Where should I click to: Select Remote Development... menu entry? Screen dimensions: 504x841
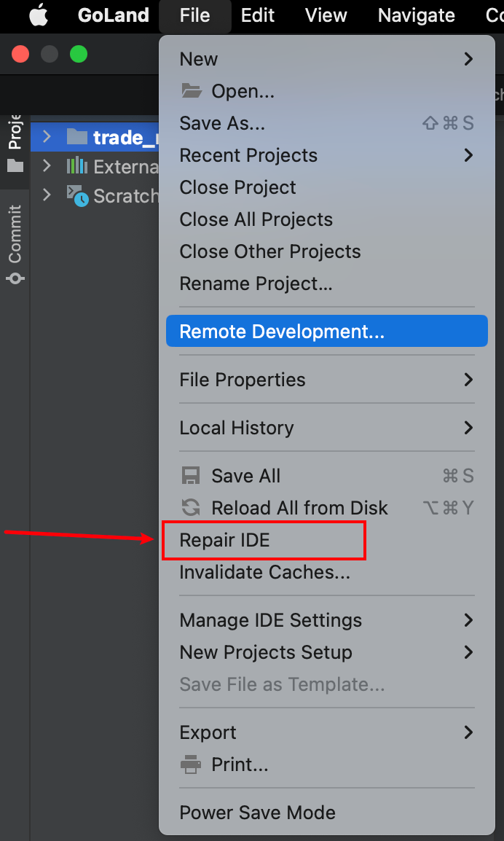click(x=282, y=332)
